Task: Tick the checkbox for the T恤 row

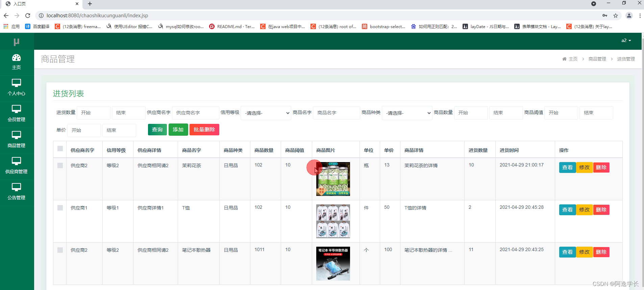Action: 60,208
